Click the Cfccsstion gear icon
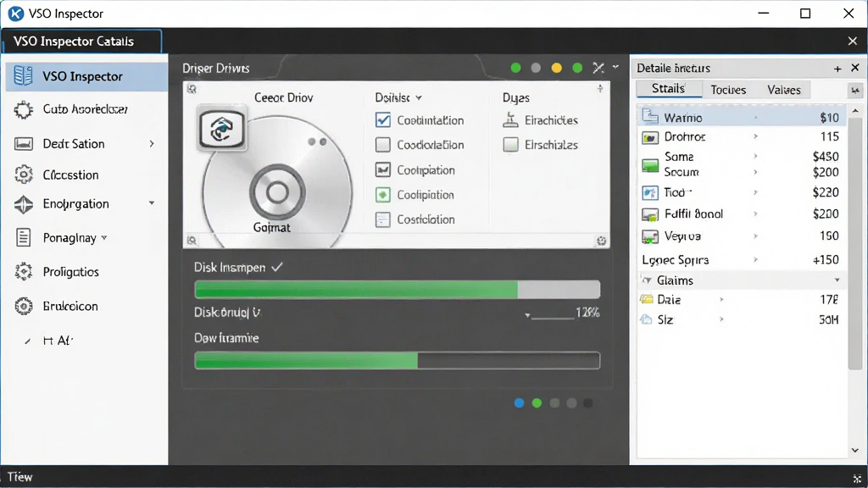 [x=23, y=175]
